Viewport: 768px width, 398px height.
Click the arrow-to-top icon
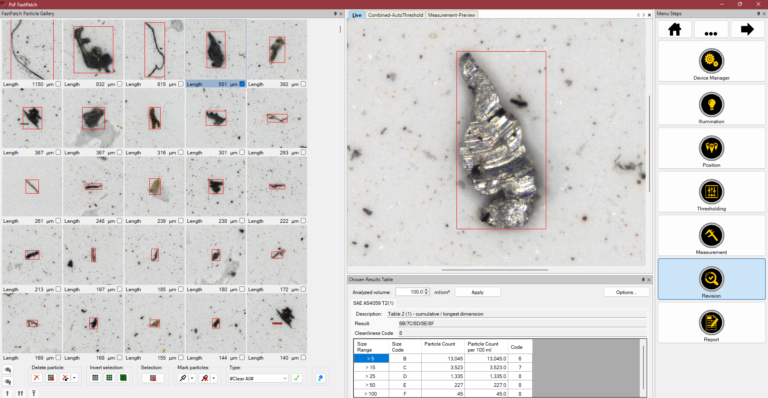click(34, 393)
